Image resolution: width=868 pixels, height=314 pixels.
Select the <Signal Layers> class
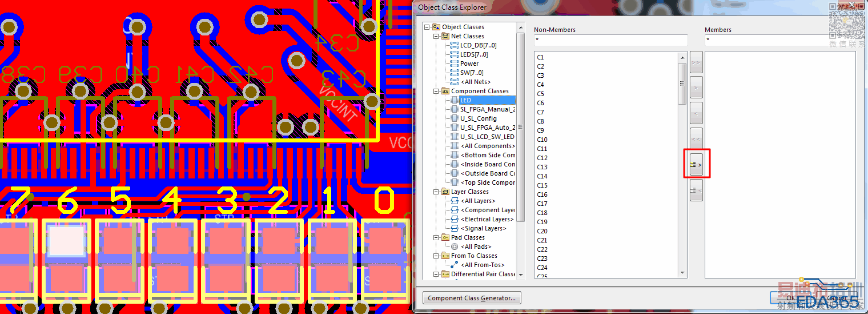(x=483, y=228)
